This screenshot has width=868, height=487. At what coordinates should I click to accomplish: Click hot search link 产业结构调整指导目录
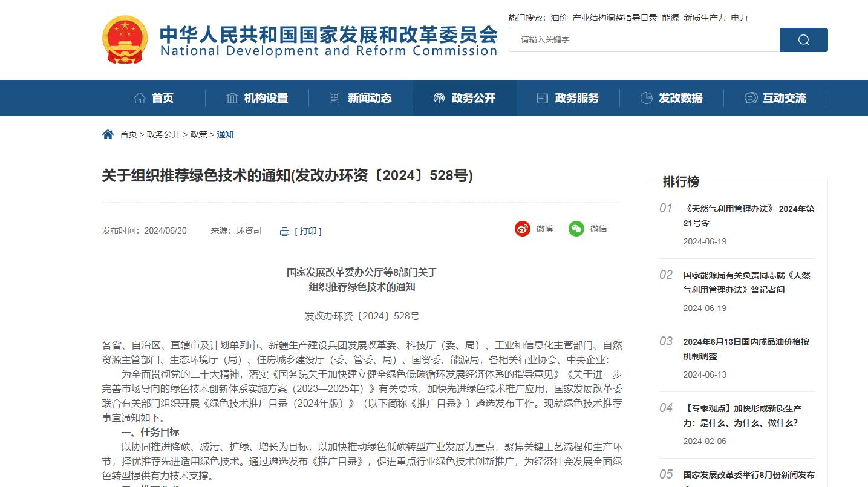point(615,18)
